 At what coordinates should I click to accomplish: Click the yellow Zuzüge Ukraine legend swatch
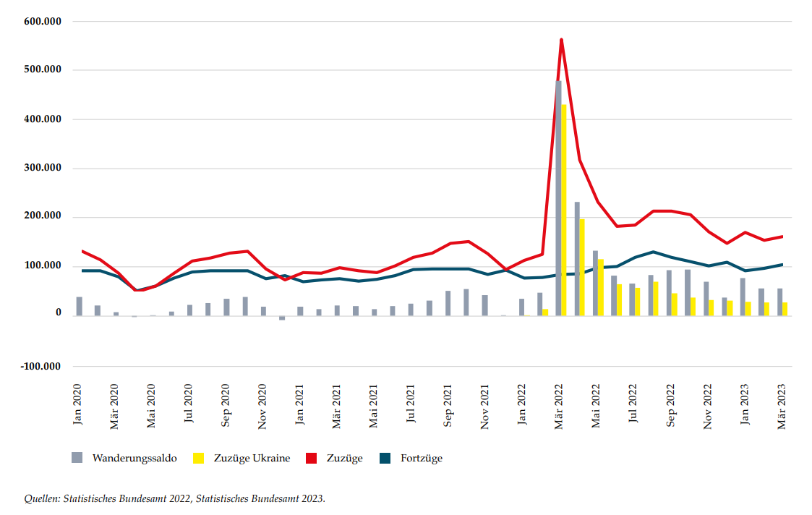click(198, 457)
